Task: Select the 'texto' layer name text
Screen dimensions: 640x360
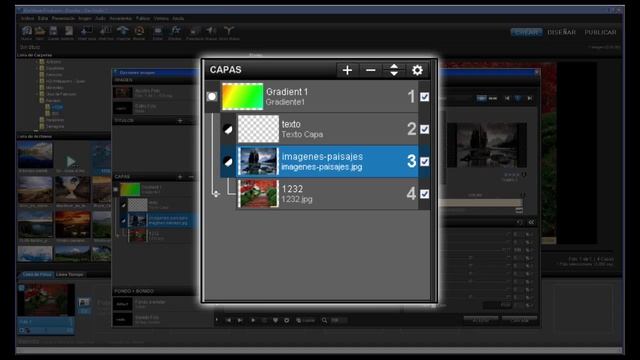Action: pos(291,124)
